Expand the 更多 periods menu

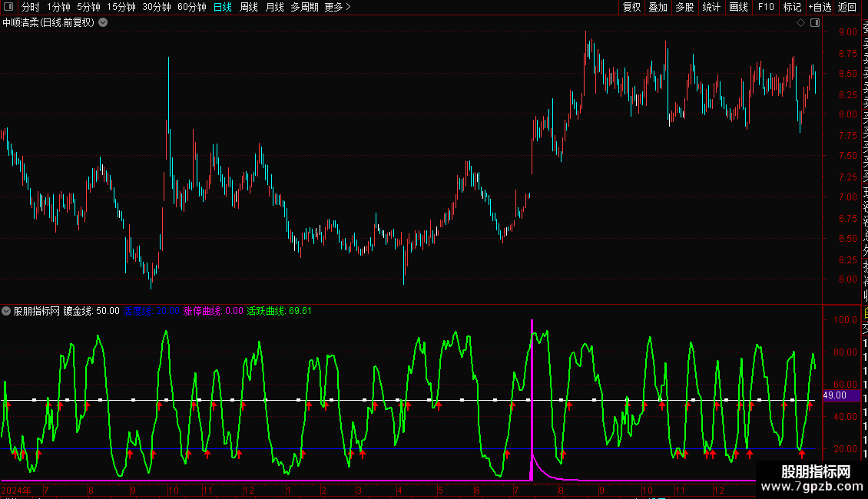tap(337, 8)
